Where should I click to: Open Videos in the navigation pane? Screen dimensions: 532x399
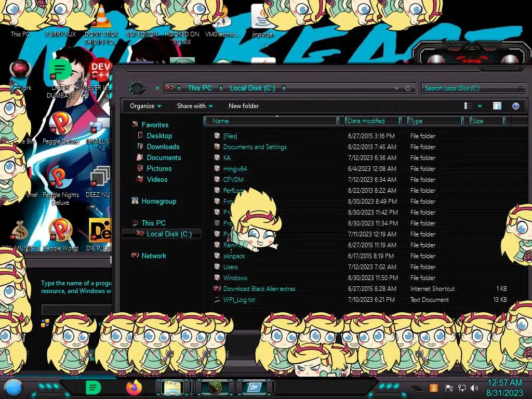pos(152,179)
